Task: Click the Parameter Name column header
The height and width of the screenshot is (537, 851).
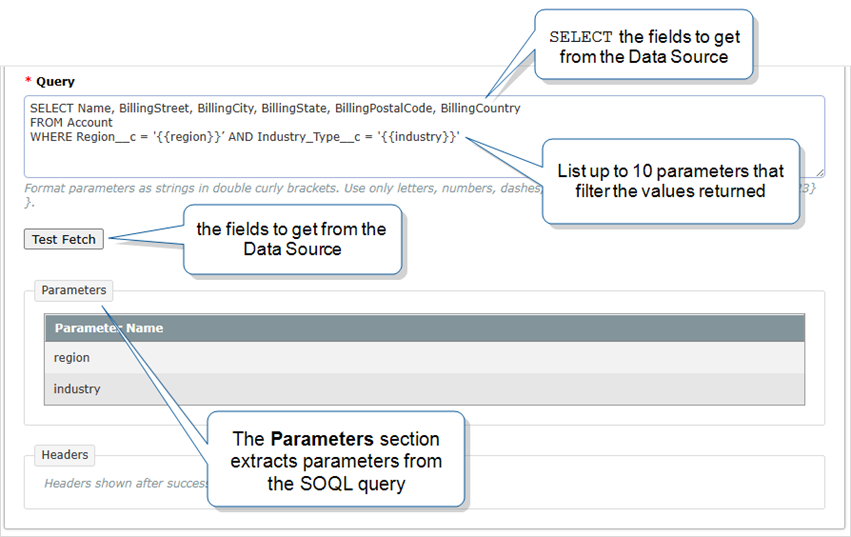Action: click(109, 328)
